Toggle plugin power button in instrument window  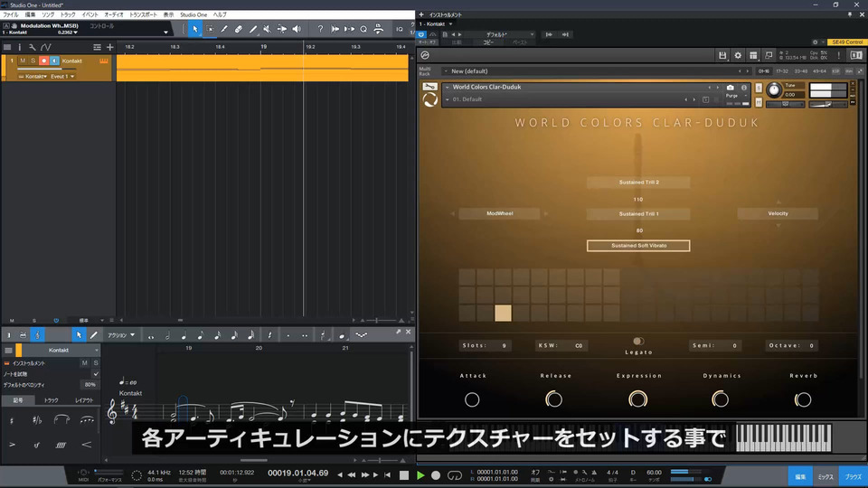pyautogui.click(x=421, y=34)
